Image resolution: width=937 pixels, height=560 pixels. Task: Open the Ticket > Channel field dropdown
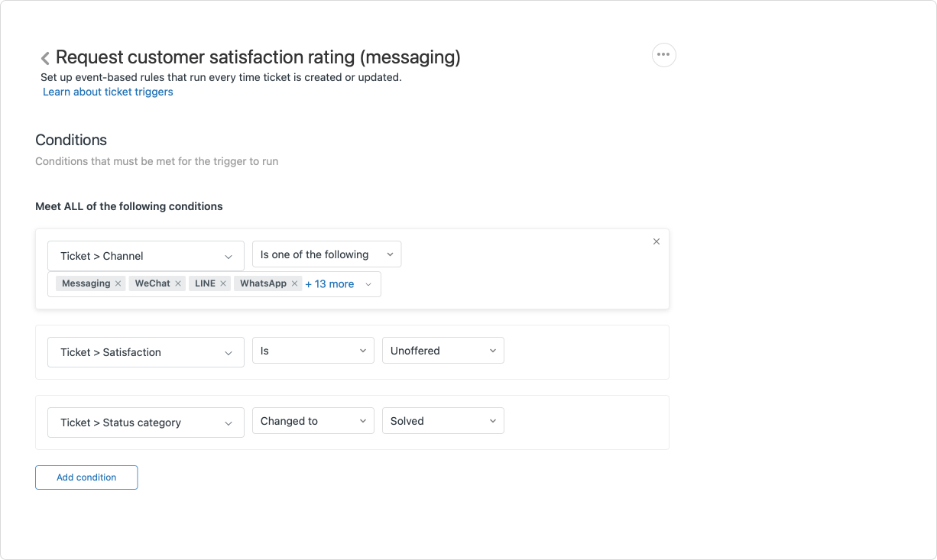tap(145, 256)
